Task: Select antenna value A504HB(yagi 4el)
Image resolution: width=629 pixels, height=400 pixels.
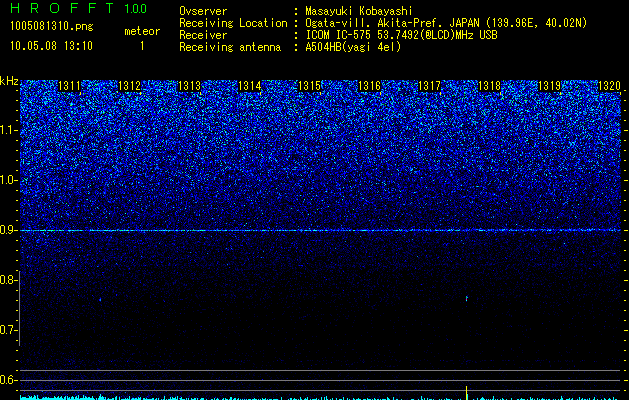Action: pyautogui.click(x=353, y=47)
